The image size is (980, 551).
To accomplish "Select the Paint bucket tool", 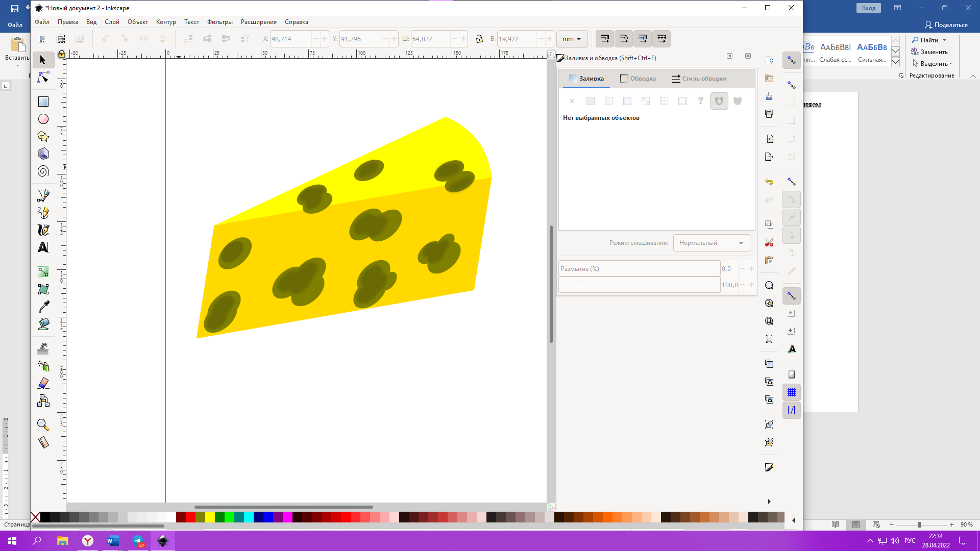I will pyautogui.click(x=43, y=324).
